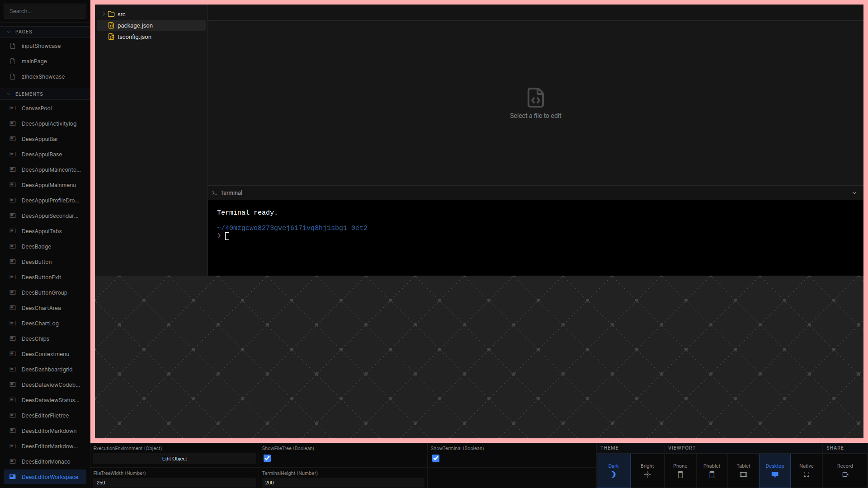The width and height of the screenshot is (868, 488).
Task: Open tsconfig.json in file tree
Action: coord(134,37)
